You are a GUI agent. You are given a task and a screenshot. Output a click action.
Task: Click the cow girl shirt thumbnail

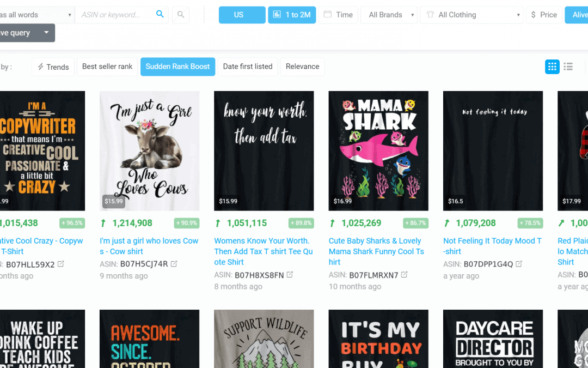tap(150, 150)
